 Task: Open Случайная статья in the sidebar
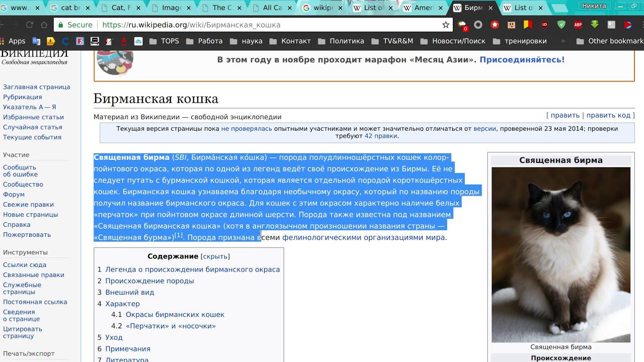(x=33, y=127)
